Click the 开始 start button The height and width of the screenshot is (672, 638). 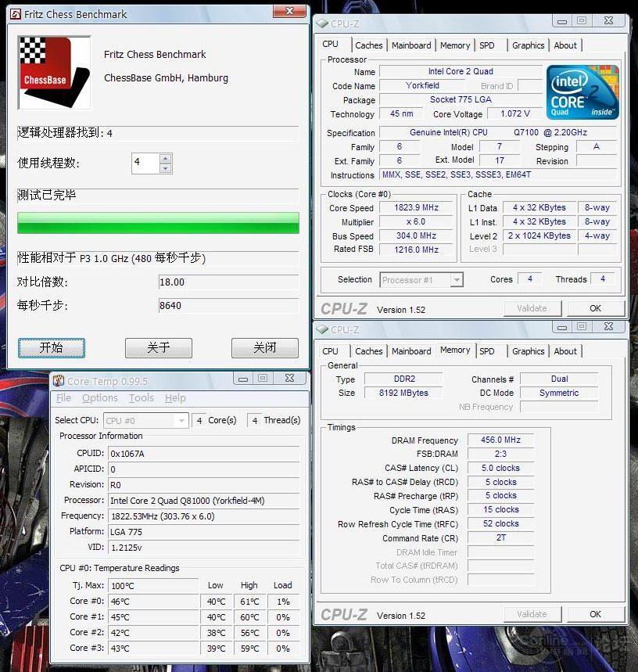click(x=52, y=347)
